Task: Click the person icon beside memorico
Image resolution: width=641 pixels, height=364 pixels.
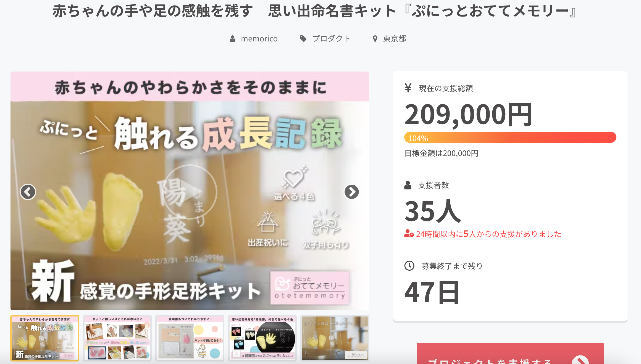Action: (x=233, y=39)
